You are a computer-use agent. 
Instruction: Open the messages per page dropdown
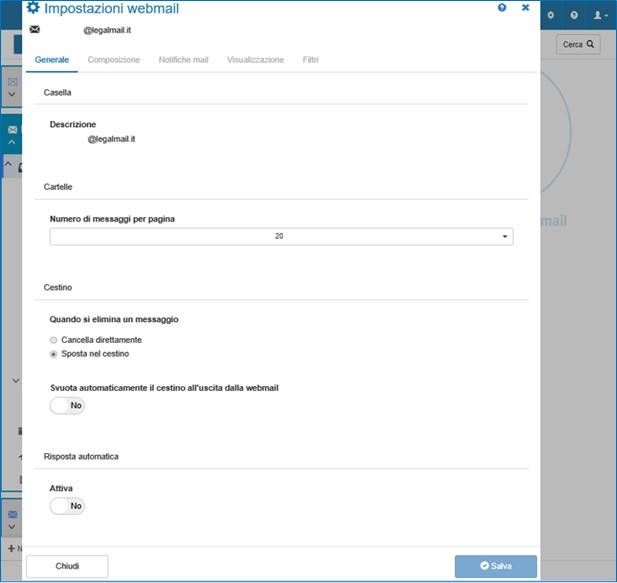click(x=281, y=237)
